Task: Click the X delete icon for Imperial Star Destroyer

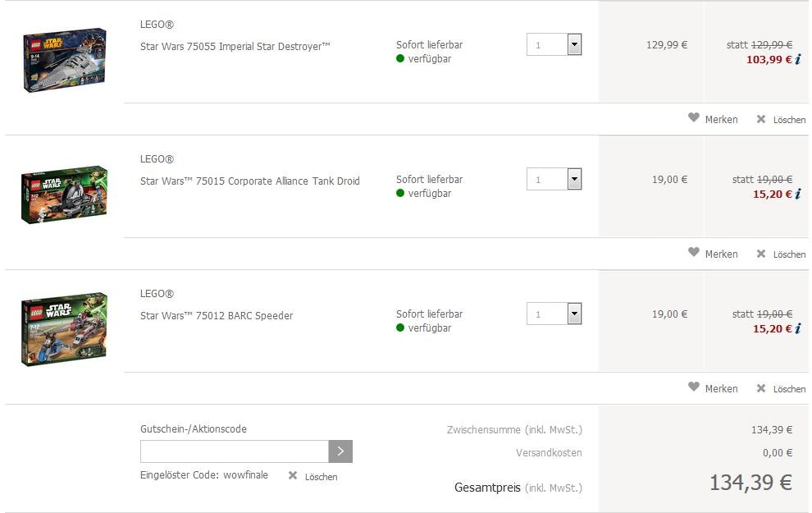Action: pyautogui.click(x=760, y=119)
